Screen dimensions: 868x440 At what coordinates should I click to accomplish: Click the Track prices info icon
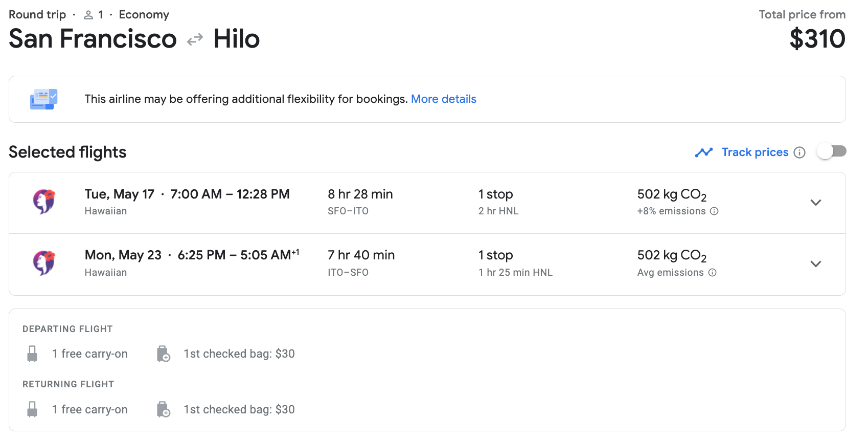tap(800, 152)
